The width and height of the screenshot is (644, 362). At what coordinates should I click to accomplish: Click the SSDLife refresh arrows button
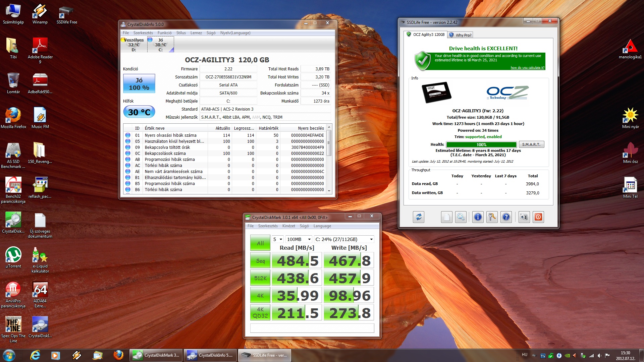click(419, 217)
